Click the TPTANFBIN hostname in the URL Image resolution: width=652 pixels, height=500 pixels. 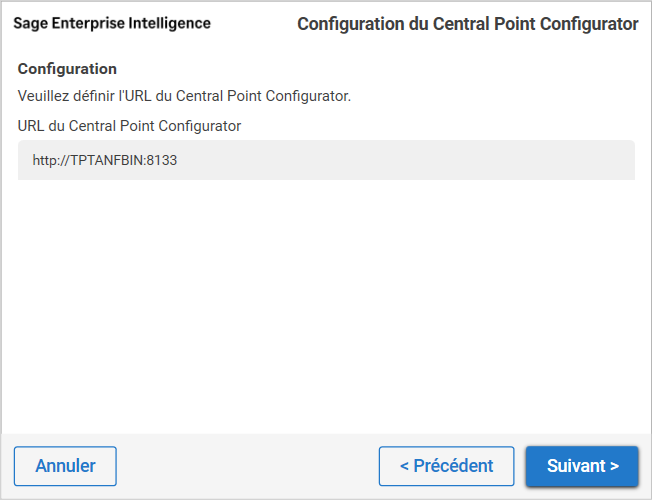106,160
